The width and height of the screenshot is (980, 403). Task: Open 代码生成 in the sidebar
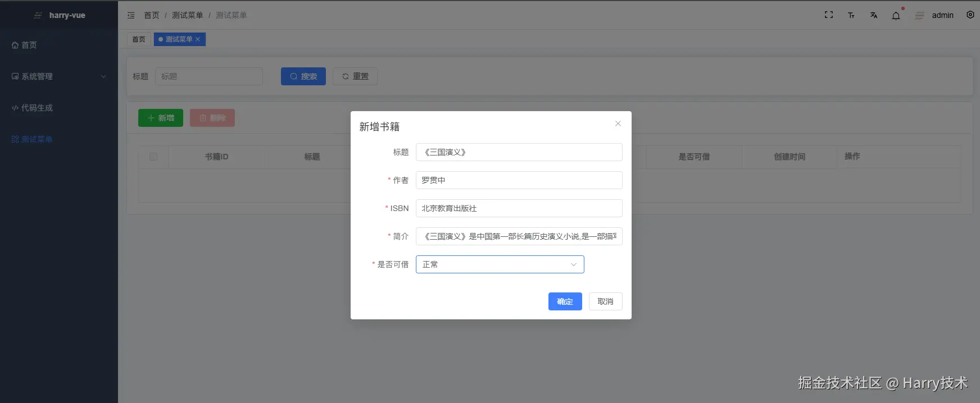pyautogui.click(x=59, y=108)
